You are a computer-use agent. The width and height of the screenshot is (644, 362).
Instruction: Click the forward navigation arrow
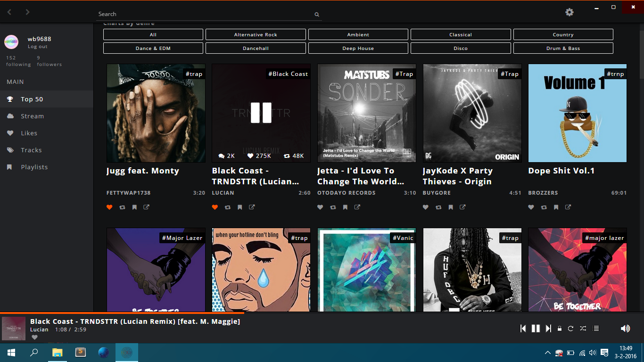(27, 12)
